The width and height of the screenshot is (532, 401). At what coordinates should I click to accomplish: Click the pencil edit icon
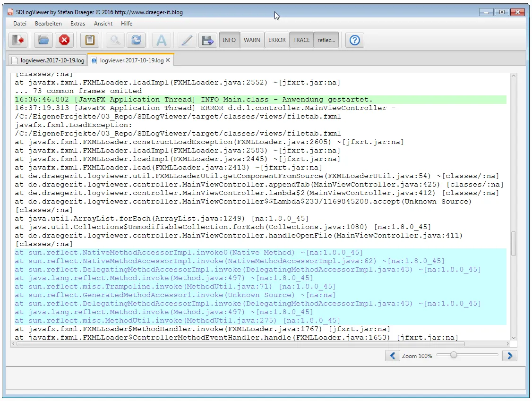tap(187, 40)
